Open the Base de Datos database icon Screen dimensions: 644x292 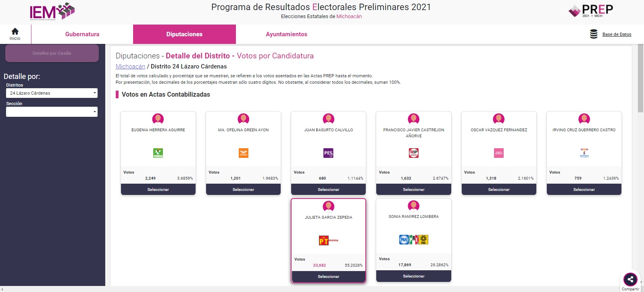pyautogui.click(x=594, y=34)
